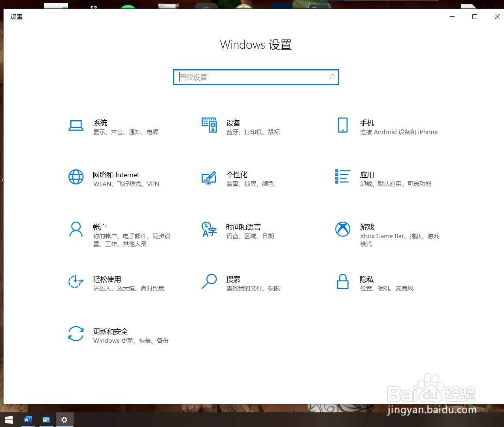The image size is (504, 427).
Task: Open the 个性化 paintbrush icon
Action: tap(209, 178)
